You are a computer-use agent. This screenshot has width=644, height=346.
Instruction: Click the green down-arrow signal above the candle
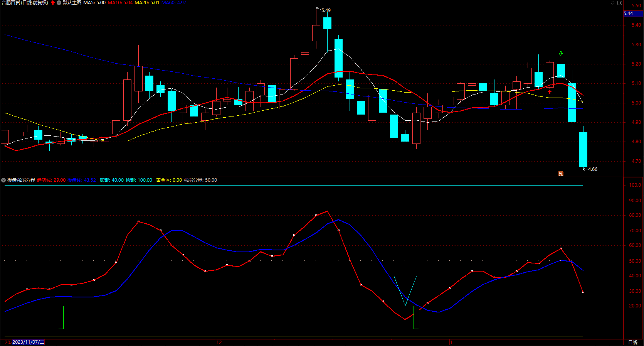click(x=561, y=54)
